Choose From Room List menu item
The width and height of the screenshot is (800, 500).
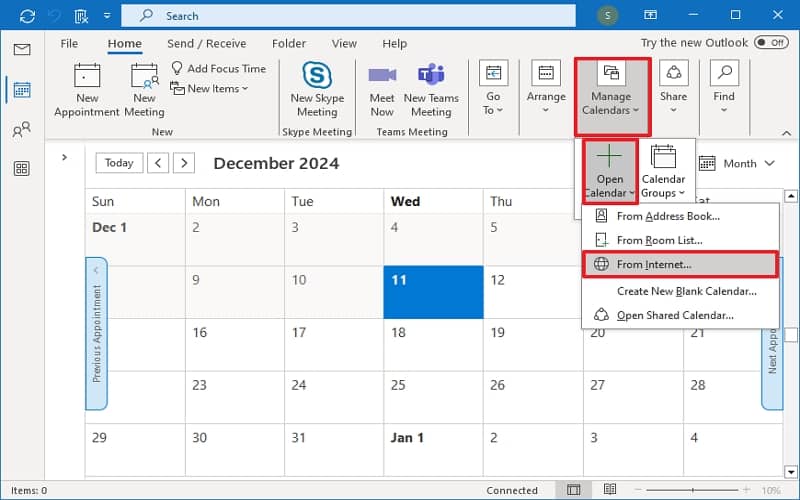[x=680, y=240]
